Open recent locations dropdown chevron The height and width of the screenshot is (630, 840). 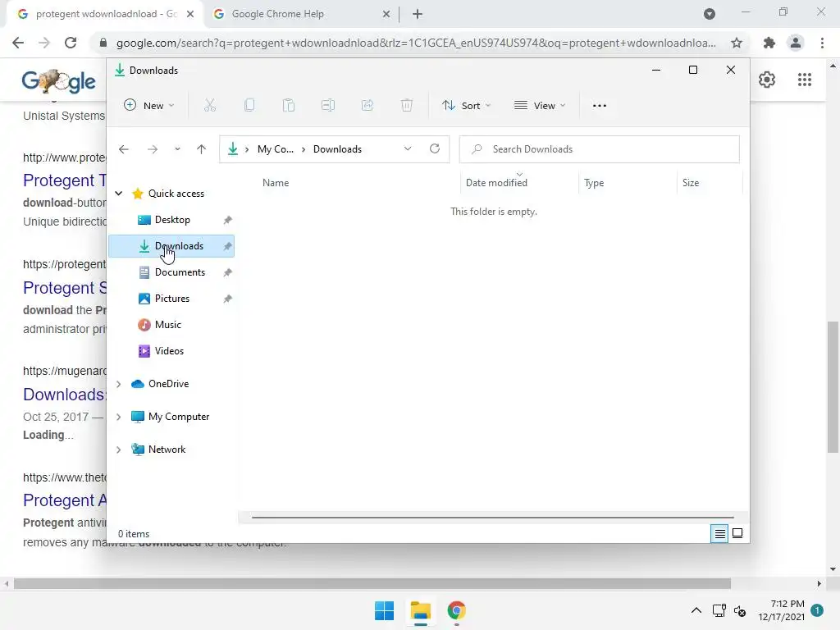177,149
